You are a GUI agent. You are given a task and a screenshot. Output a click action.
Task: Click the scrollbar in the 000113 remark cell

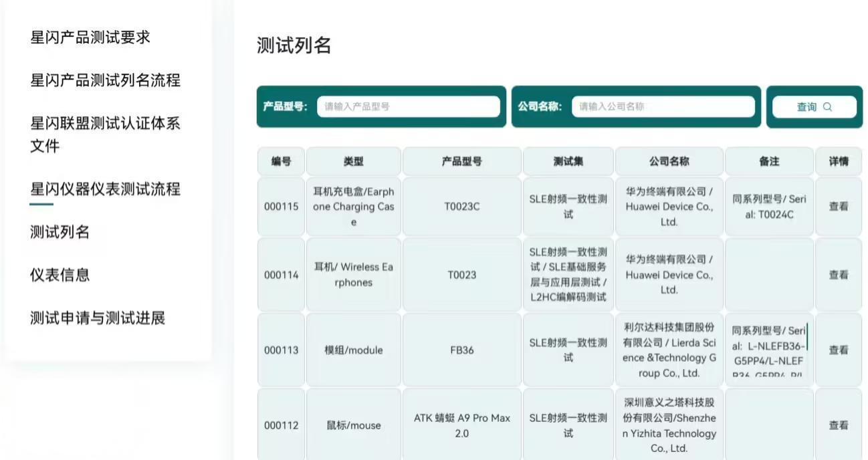point(808,336)
